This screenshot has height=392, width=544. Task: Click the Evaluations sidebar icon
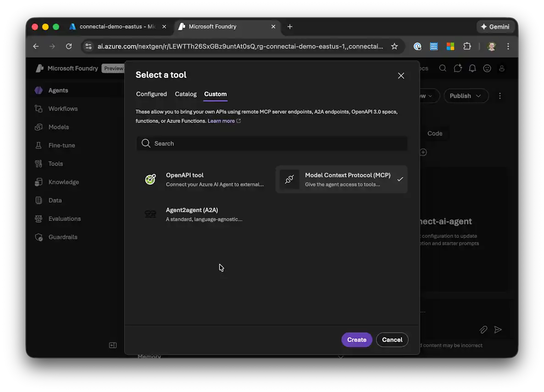39,219
